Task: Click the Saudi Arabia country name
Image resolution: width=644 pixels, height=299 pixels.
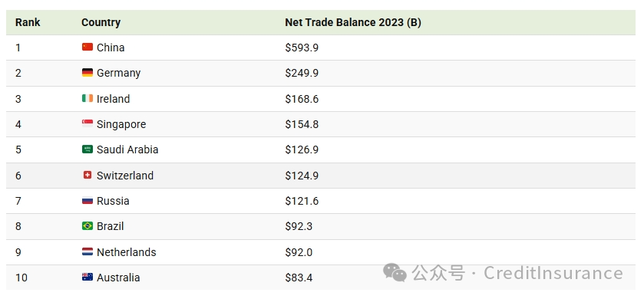Action: coord(127,149)
